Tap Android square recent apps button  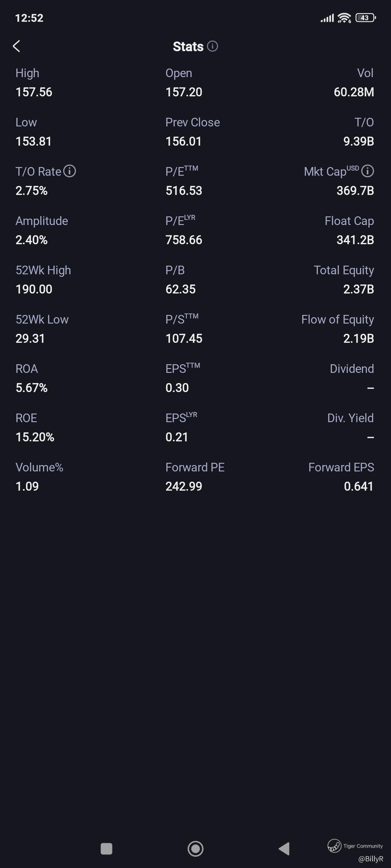(107, 848)
